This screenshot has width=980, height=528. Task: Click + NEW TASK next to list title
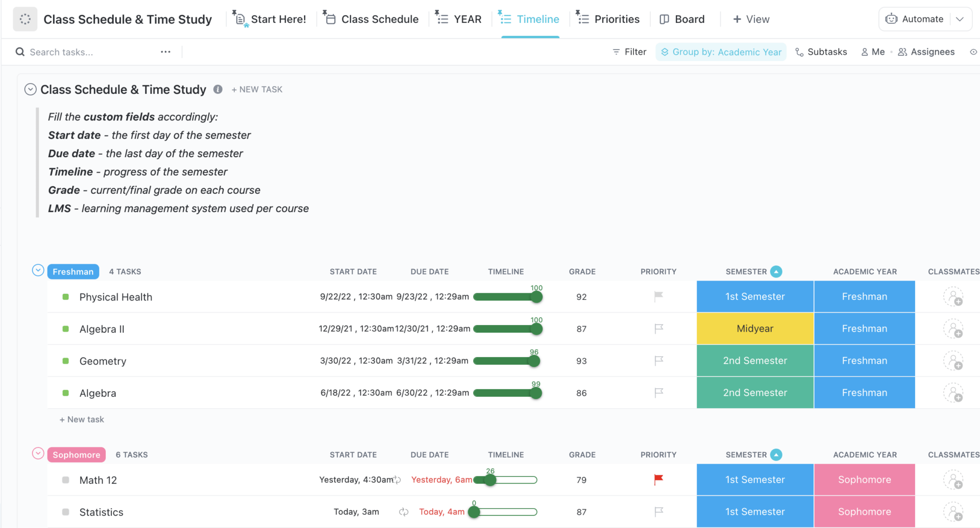click(x=257, y=89)
